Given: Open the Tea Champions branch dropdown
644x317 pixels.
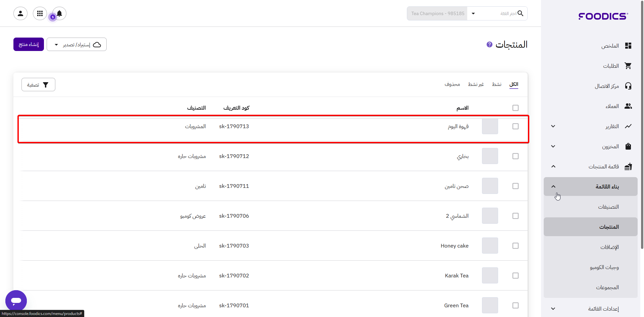Looking at the screenshot, I should coord(473,14).
